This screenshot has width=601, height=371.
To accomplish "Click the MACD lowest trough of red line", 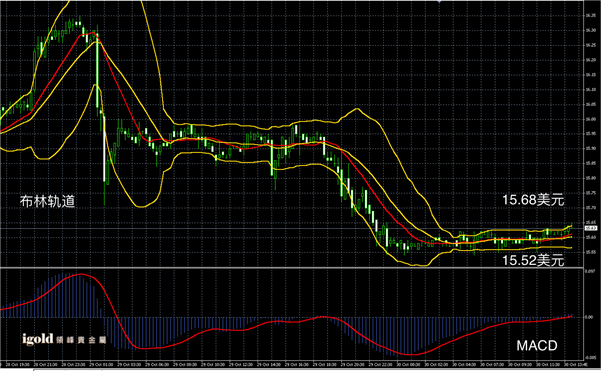I will [408, 354].
